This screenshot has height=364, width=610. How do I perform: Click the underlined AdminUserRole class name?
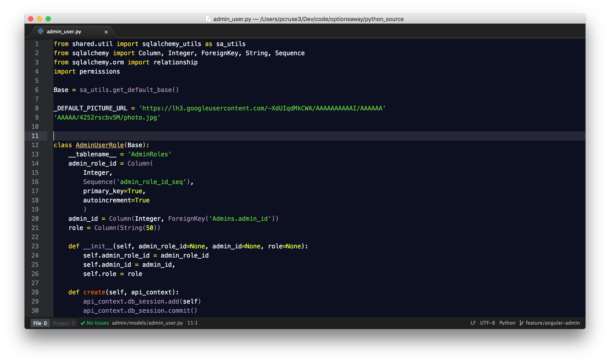coord(100,145)
